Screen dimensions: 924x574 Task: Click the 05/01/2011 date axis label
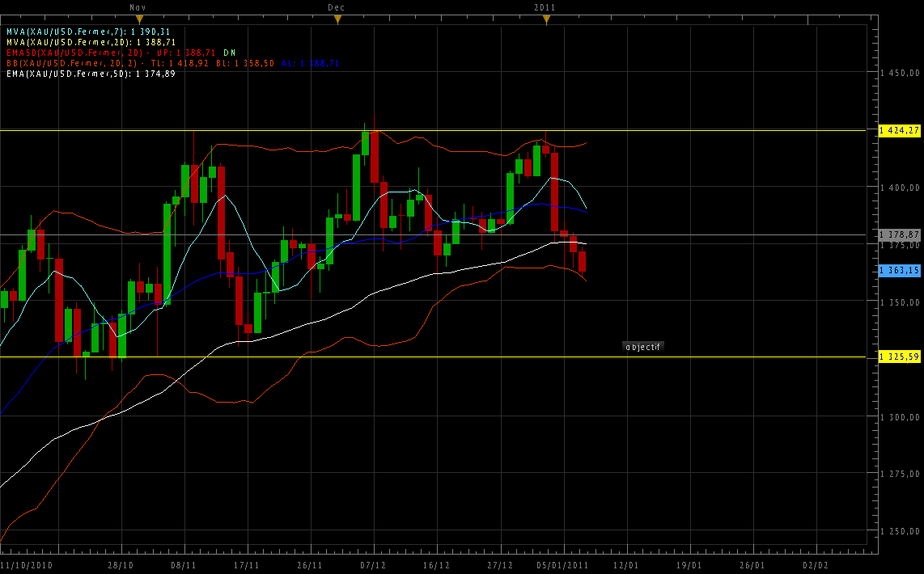point(564,565)
